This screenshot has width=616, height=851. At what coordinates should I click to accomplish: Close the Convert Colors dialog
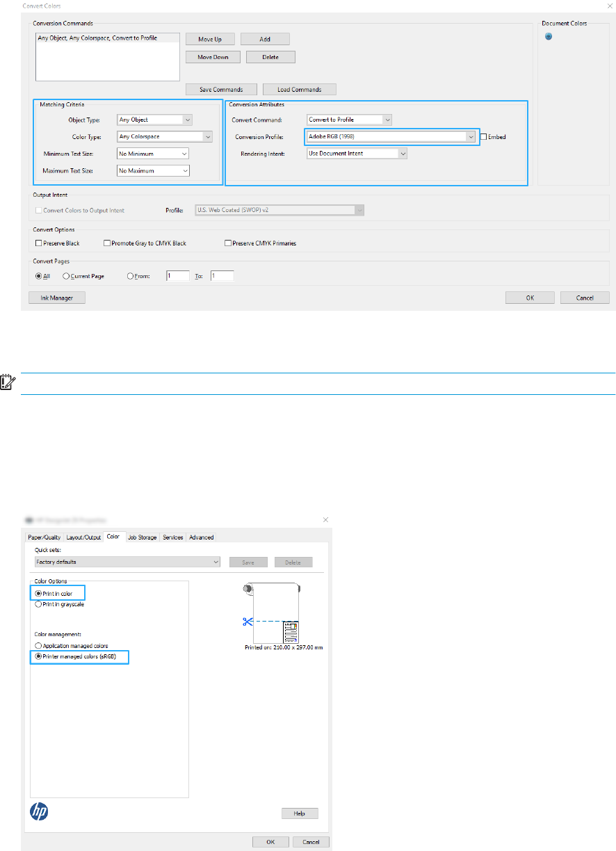(610, 6)
